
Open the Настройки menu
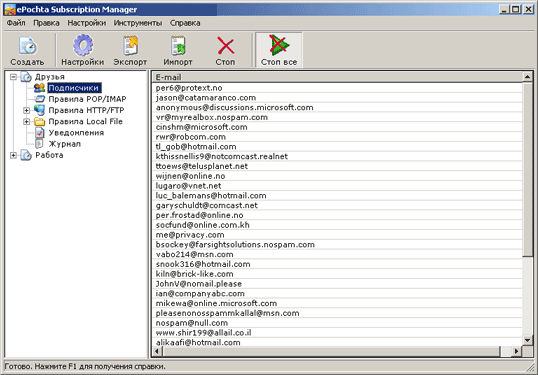point(86,23)
